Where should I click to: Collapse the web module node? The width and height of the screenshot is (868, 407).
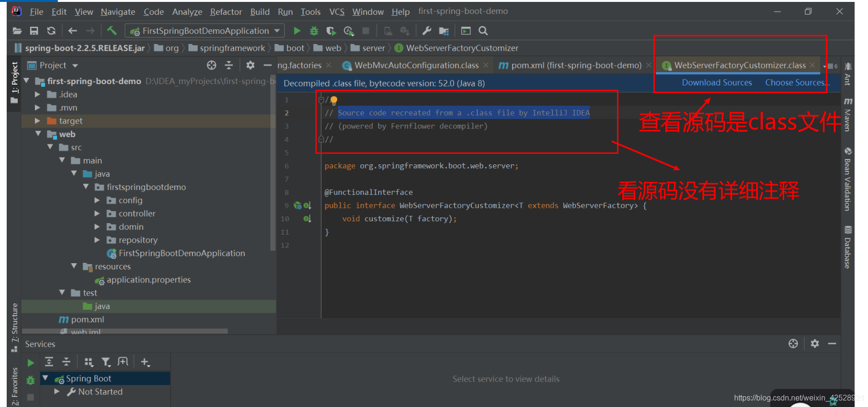[x=38, y=134]
